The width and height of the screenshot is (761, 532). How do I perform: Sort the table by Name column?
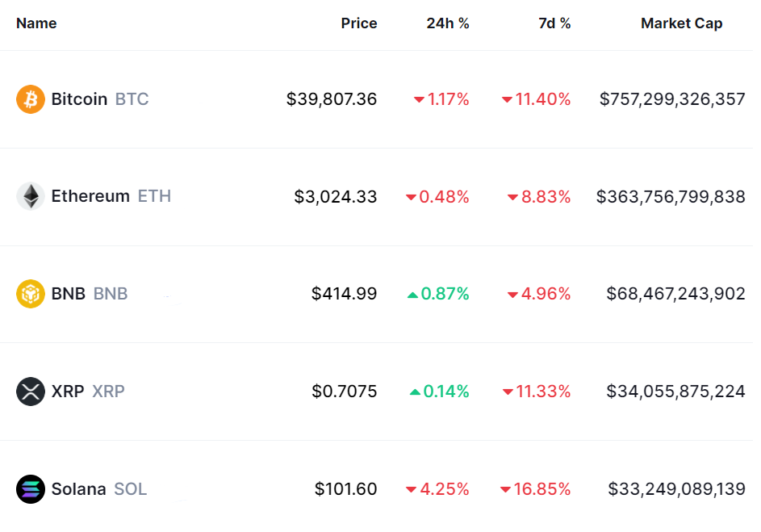click(x=36, y=23)
